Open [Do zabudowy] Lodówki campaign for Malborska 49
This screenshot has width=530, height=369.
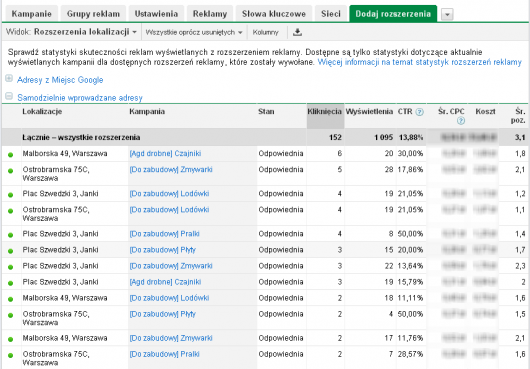point(169,298)
